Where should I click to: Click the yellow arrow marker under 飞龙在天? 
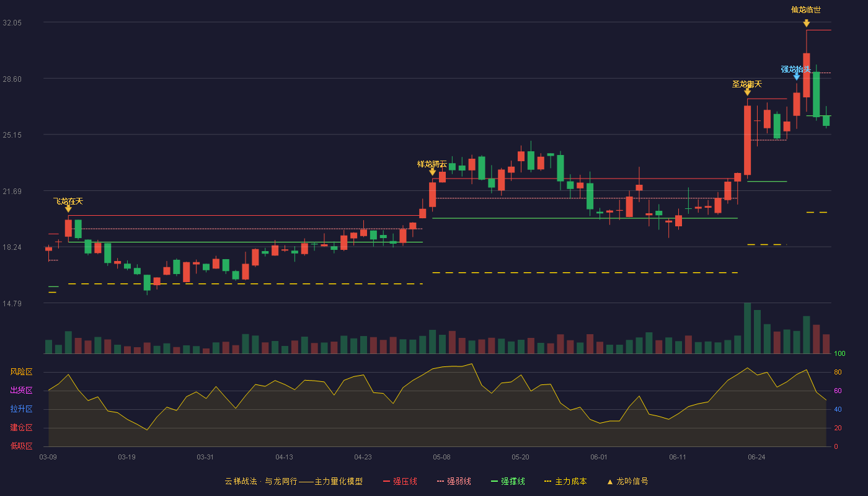68,209
